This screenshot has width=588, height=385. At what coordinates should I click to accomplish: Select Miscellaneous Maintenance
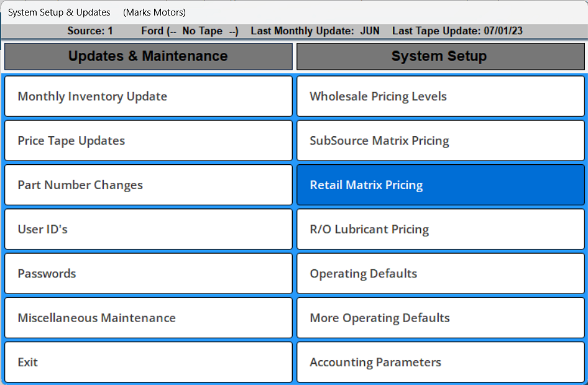pyautogui.click(x=148, y=317)
